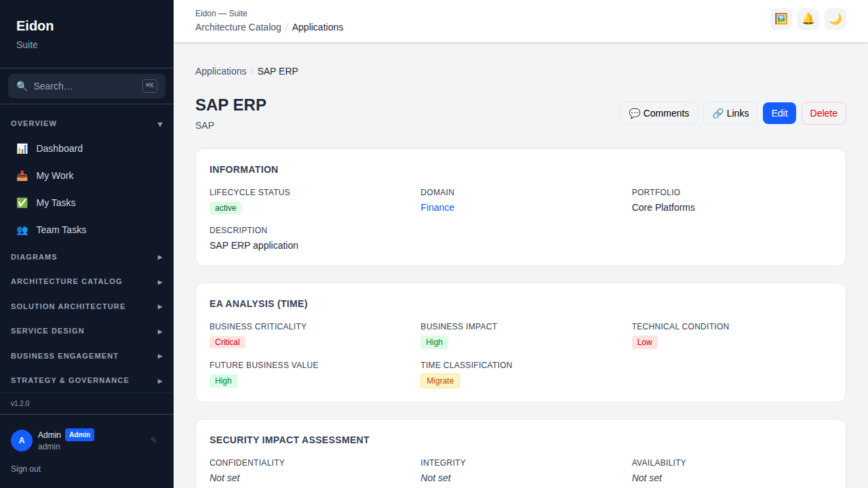Open notifications bell icon
This screenshot has width=868, height=488.
click(808, 19)
